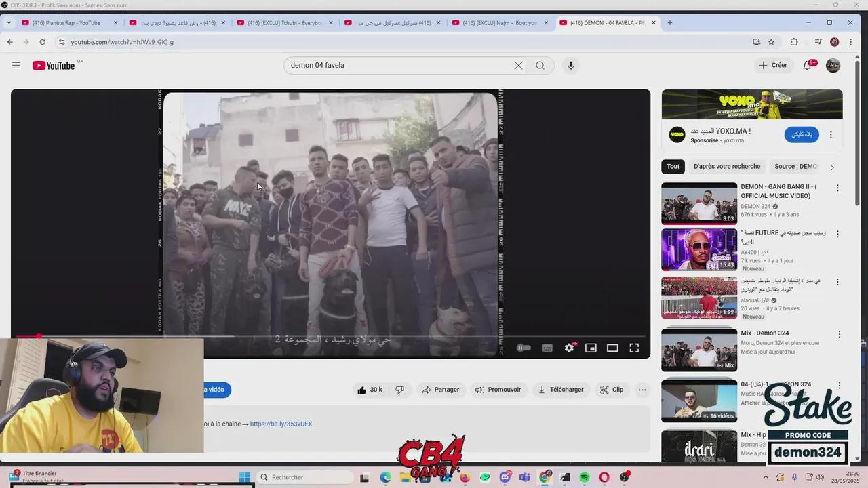Go to YouTube home via logo
The image size is (868, 488).
tap(54, 65)
